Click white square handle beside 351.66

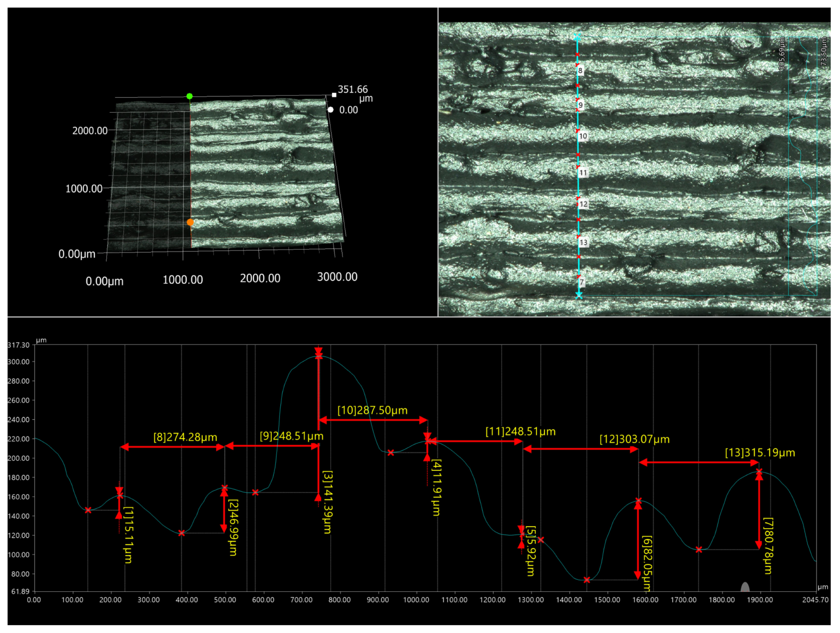[334, 95]
